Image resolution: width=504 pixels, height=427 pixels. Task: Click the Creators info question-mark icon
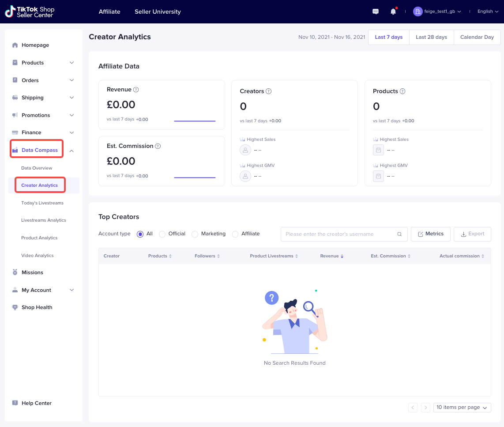pyautogui.click(x=268, y=91)
